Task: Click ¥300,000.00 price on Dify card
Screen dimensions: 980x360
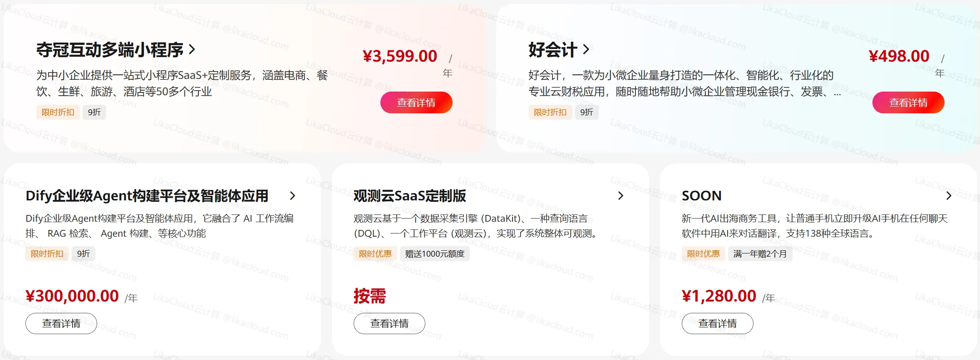Action: 73,296
